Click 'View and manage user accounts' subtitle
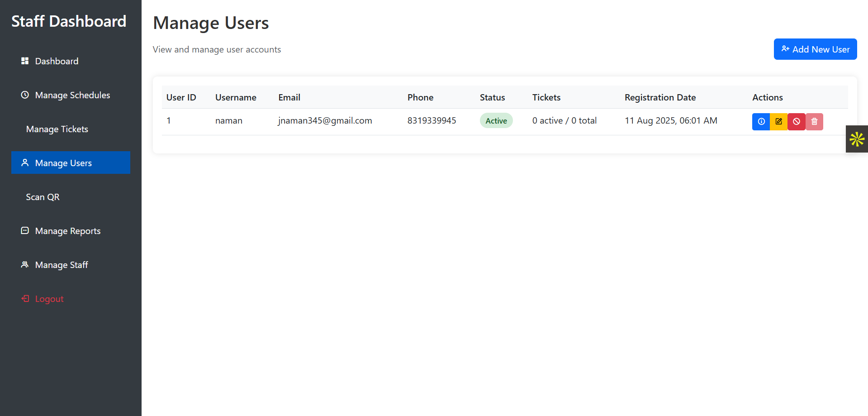This screenshot has width=868, height=416. point(217,49)
